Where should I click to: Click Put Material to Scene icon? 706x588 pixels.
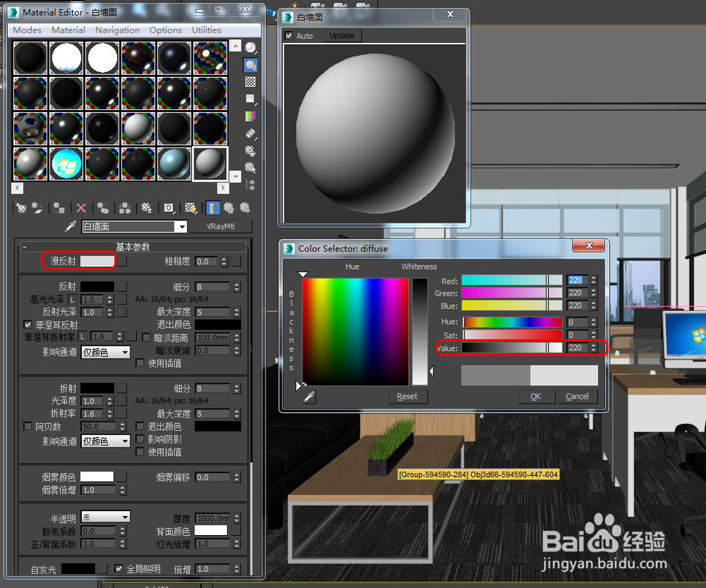pos(37,208)
